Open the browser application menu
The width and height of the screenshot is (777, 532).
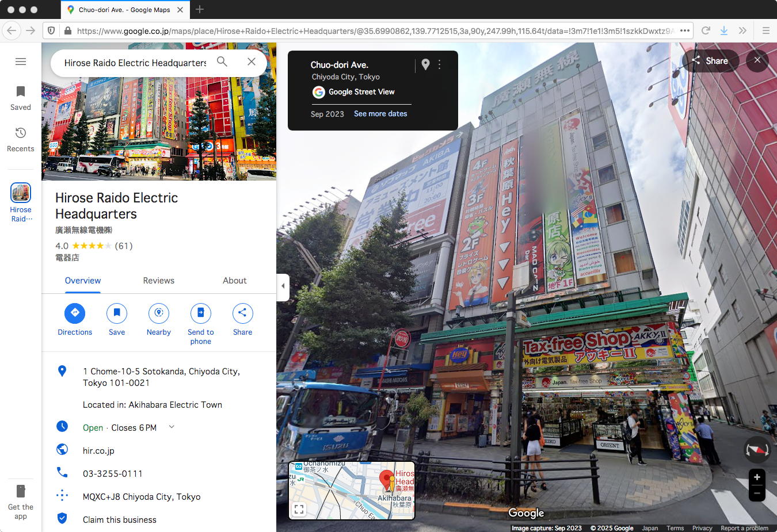pos(766,30)
